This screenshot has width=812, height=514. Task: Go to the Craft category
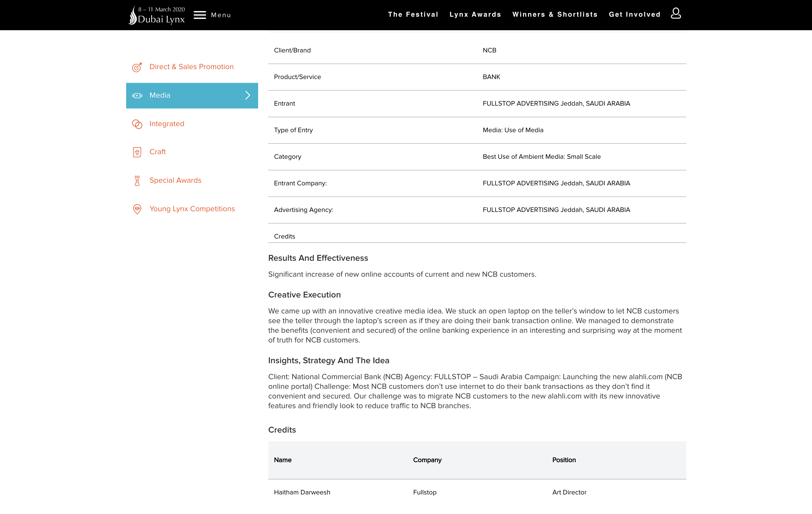click(x=158, y=152)
